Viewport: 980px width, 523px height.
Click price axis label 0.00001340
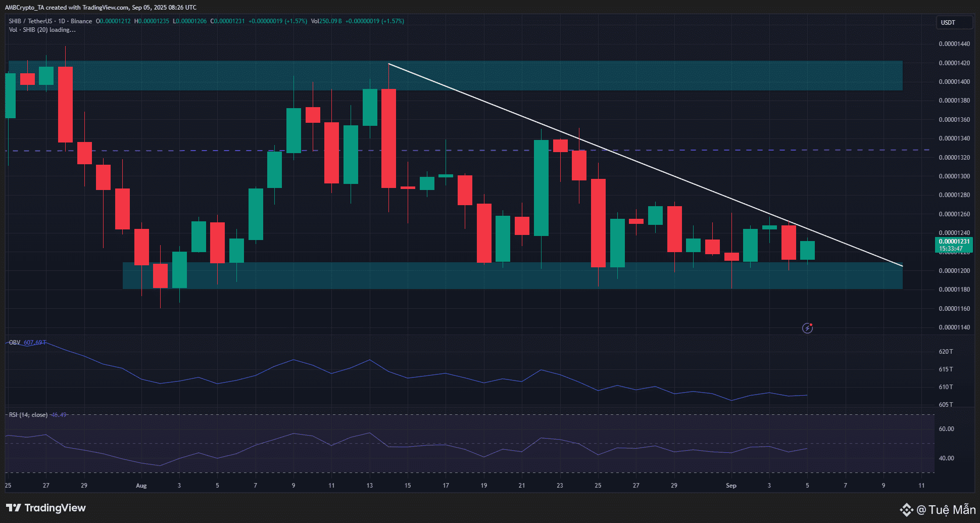tap(954, 138)
